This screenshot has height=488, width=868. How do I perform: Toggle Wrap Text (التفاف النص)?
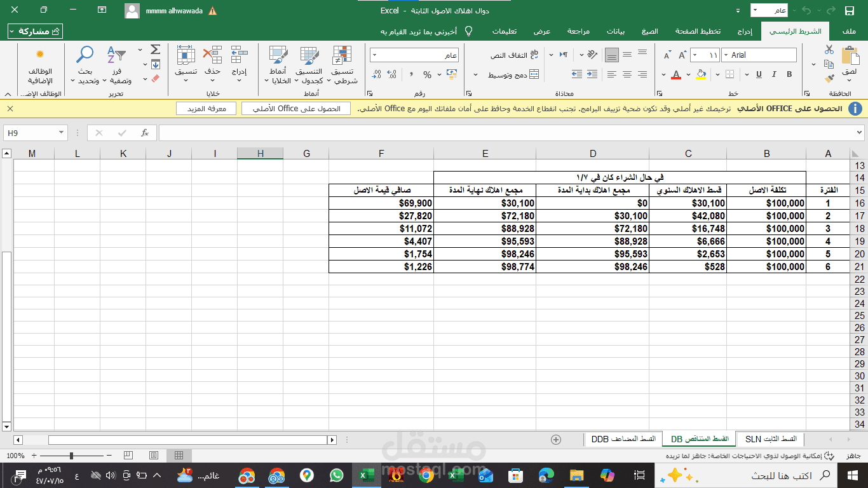click(x=514, y=55)
